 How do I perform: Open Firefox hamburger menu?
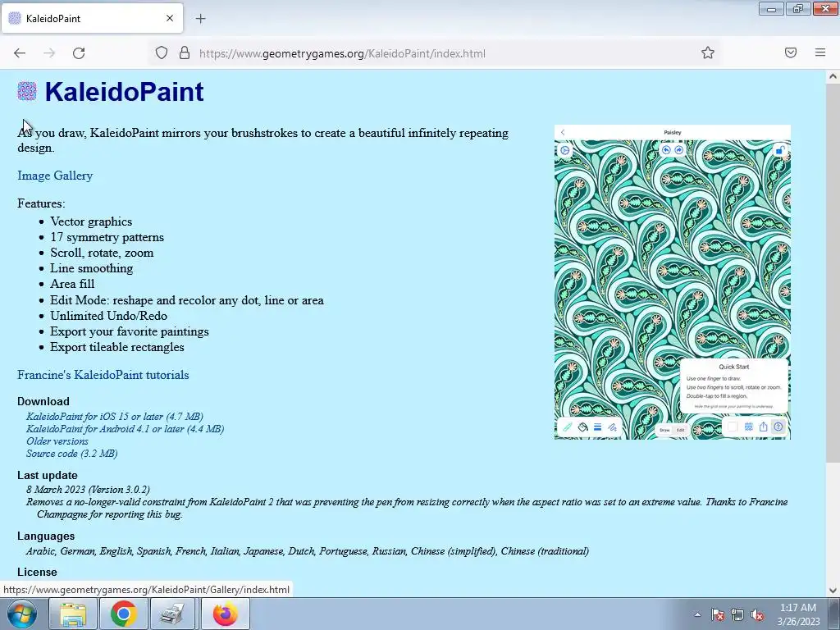tap(820, 53)
